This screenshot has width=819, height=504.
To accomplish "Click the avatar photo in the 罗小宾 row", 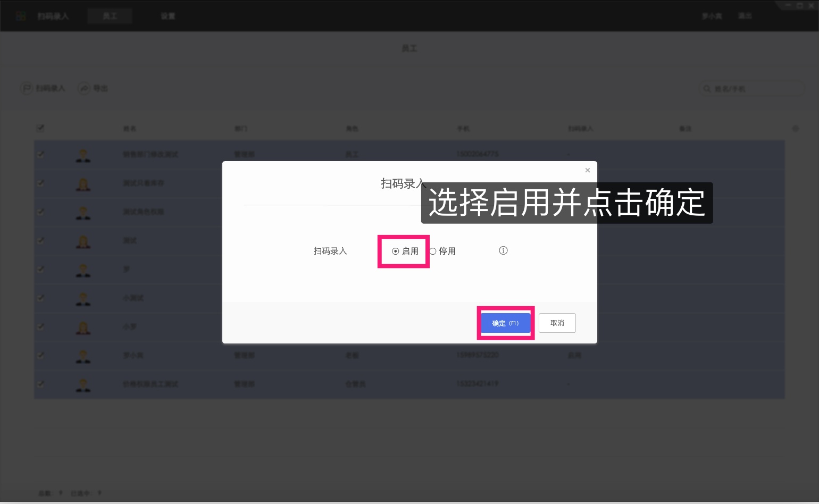I will pos(83,355).
